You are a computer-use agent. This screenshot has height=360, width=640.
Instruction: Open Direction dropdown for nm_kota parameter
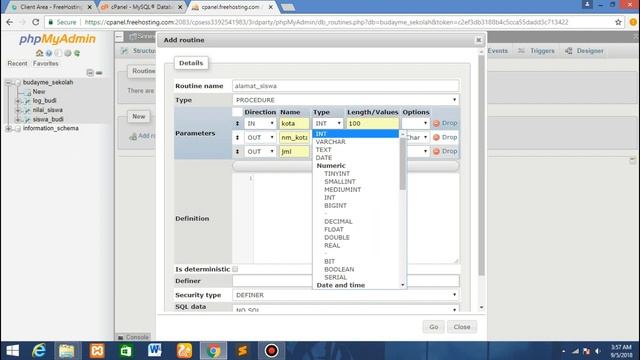pyautogui.click(x=260, y=138)
